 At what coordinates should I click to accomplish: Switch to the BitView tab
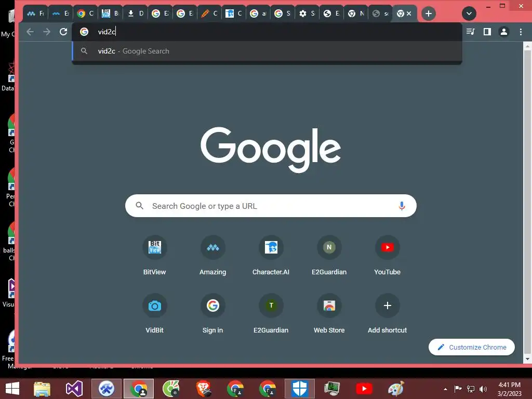[111, 14]
